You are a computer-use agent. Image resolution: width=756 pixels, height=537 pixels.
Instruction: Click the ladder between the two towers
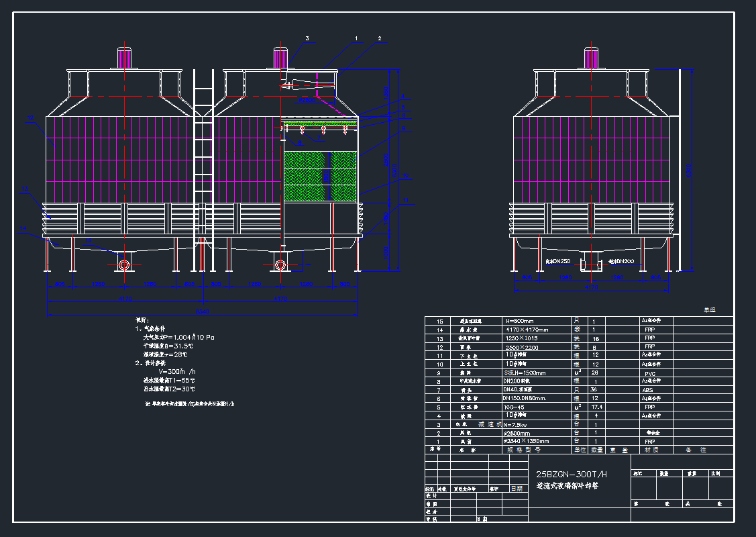(203, 168)
